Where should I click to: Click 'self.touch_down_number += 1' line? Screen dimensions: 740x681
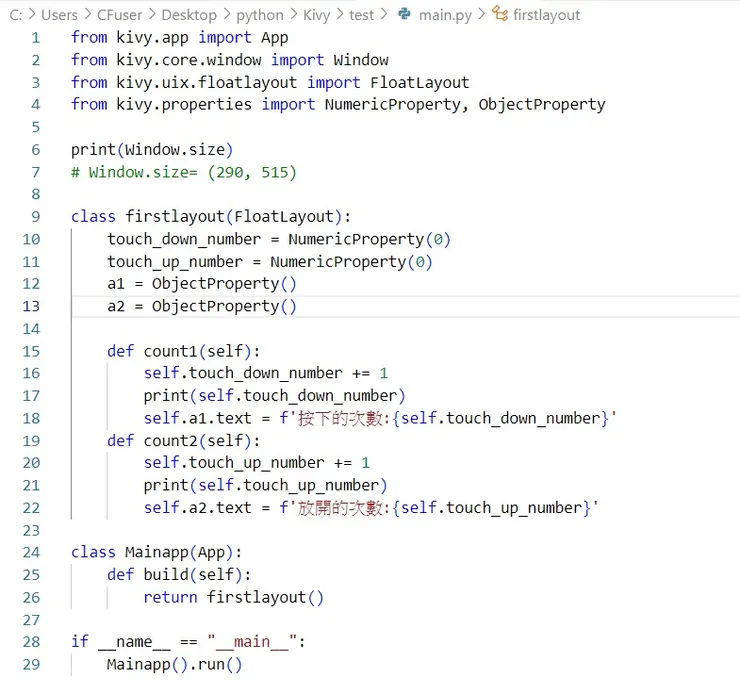[266, 373]
